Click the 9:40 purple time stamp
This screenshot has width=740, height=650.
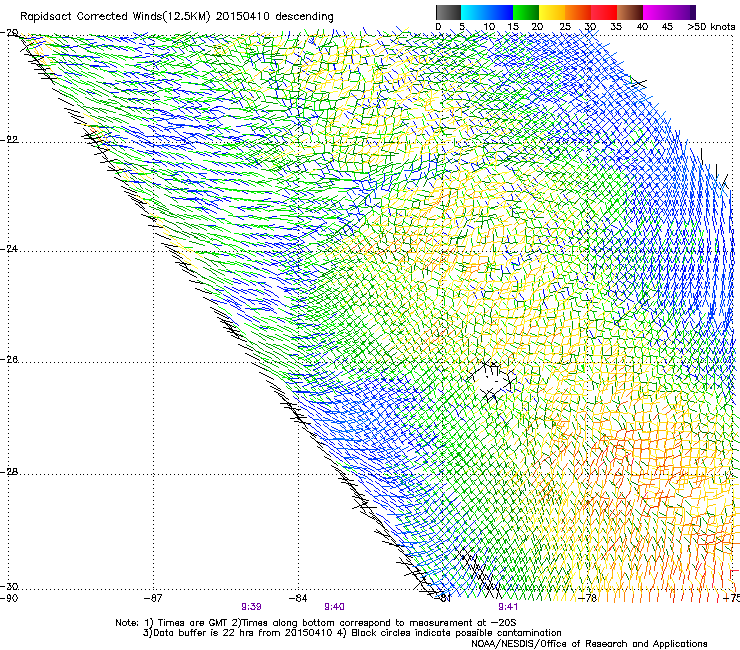334,607
